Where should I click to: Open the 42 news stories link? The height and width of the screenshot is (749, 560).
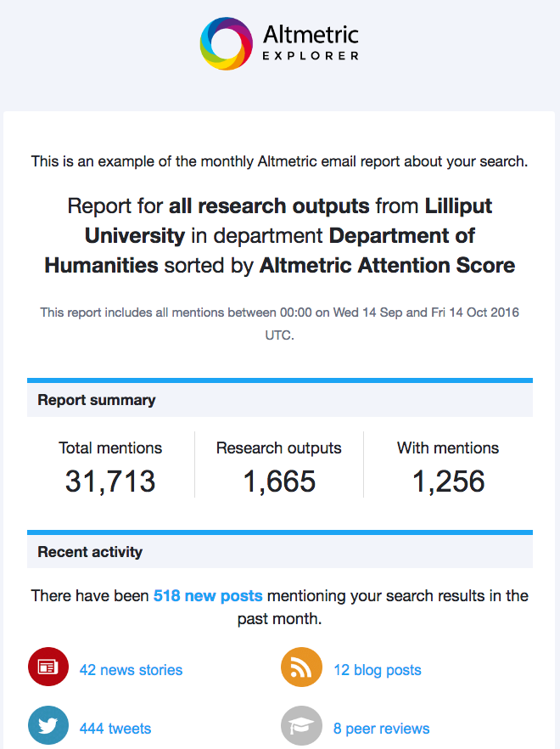coord(131,670)
